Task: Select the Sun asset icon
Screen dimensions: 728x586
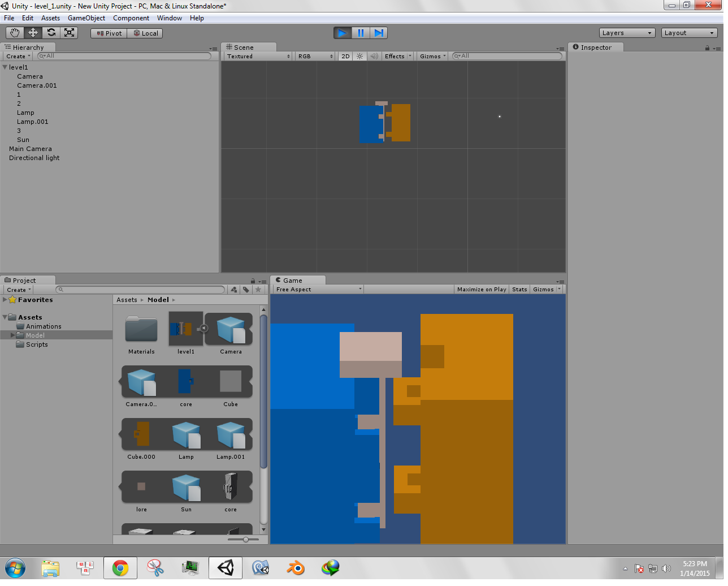Action: pyautogui.click(x=186, y=486)
